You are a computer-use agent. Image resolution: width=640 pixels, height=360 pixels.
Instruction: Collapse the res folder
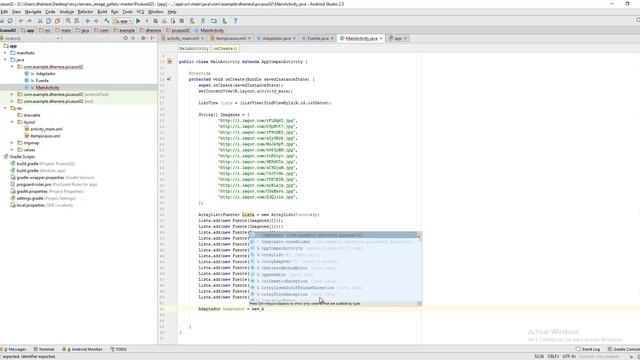click(x=5, y=108)
